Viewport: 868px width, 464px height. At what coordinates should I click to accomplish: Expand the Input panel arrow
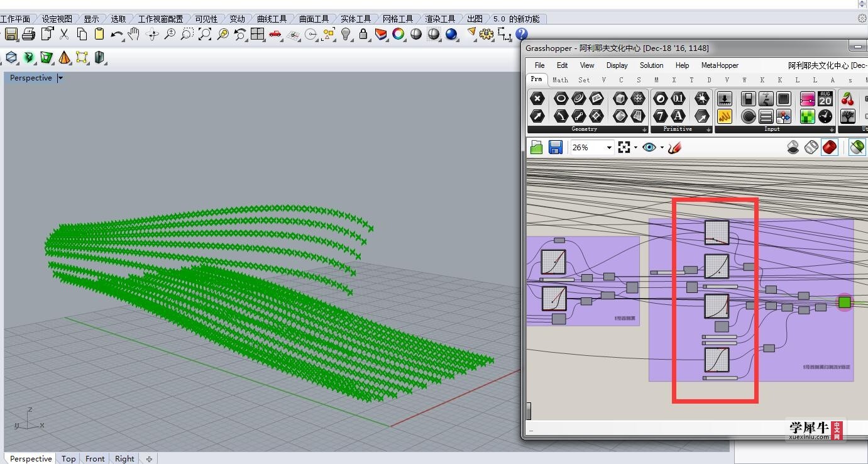pyautogui.click(x=833, y=130)
